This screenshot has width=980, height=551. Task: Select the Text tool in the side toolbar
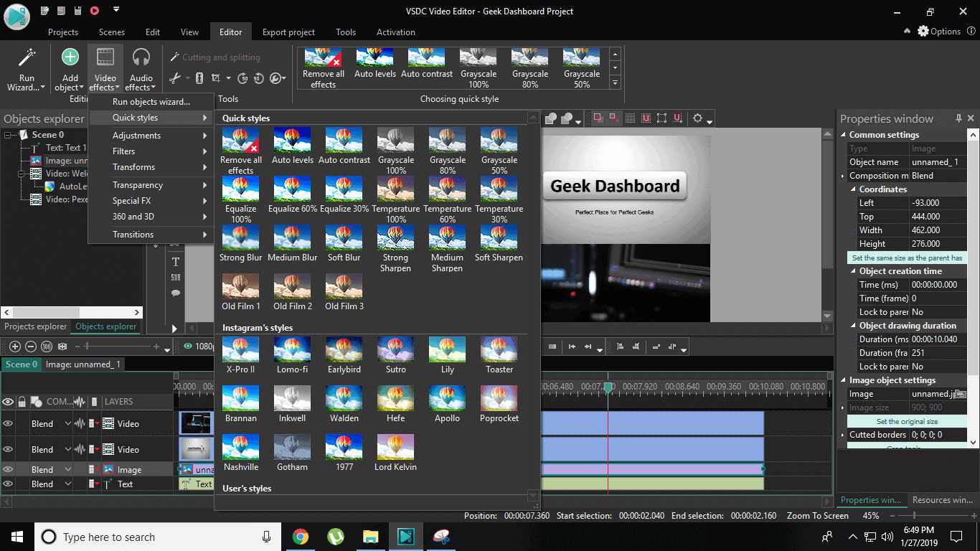pyautogui.click(x=176, y=262)
